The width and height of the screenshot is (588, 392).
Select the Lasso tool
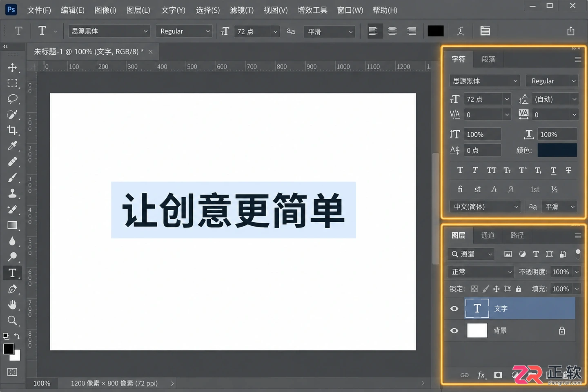pyautogui.click(x=12, y=99)
